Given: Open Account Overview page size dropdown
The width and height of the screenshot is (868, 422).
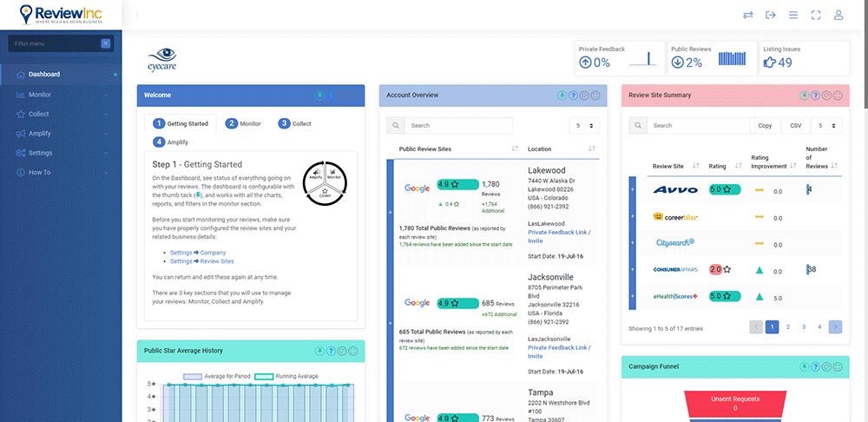Looking at the screenshot, I should 584,126.
